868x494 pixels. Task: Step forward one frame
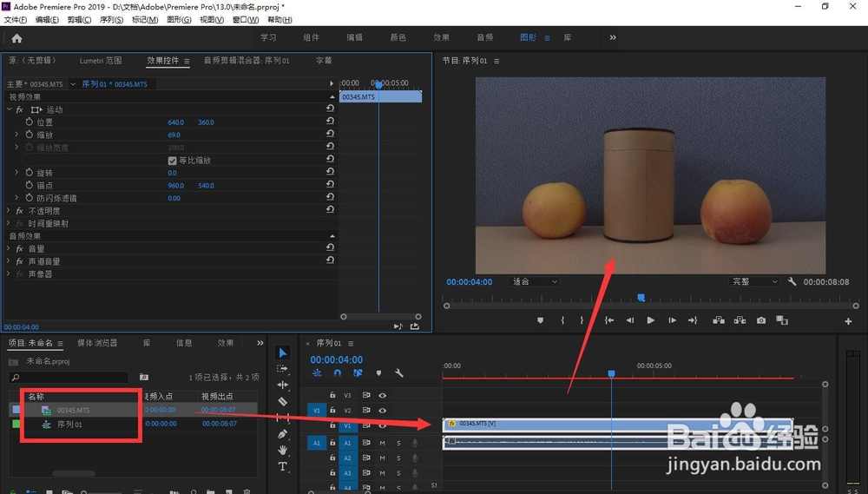[672, 320]
